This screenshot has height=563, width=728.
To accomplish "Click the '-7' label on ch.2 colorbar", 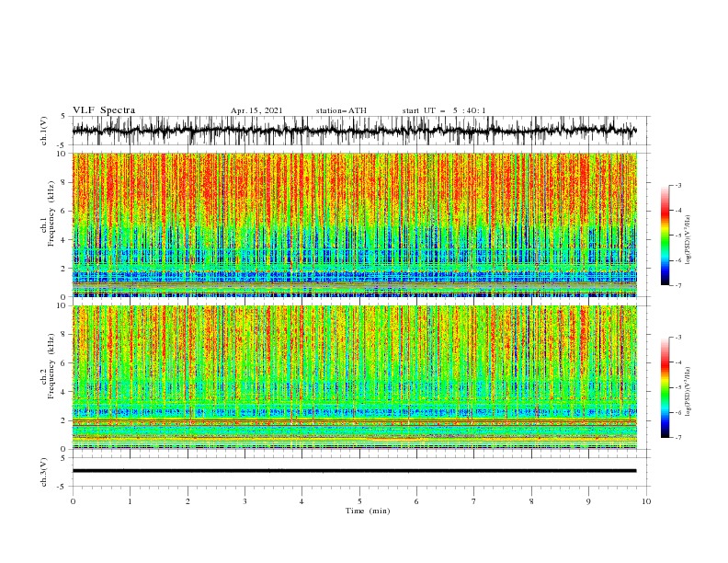I will pyautogui.click(x=677, y=438).
